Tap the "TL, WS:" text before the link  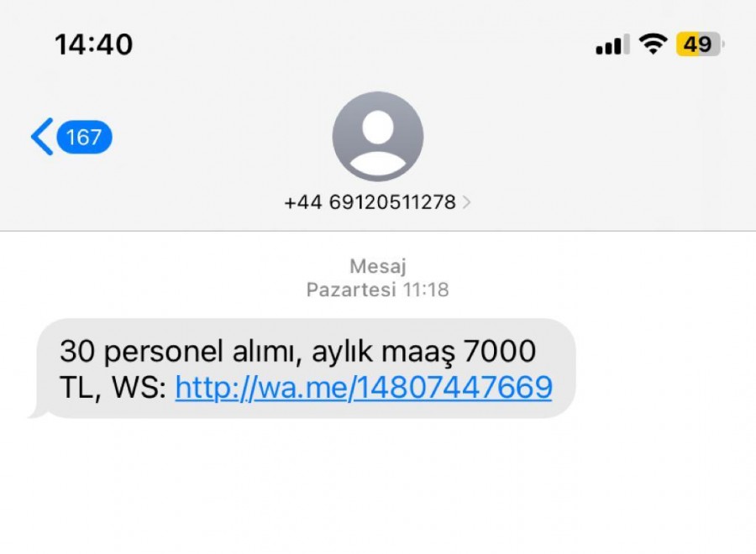[113, 387]
